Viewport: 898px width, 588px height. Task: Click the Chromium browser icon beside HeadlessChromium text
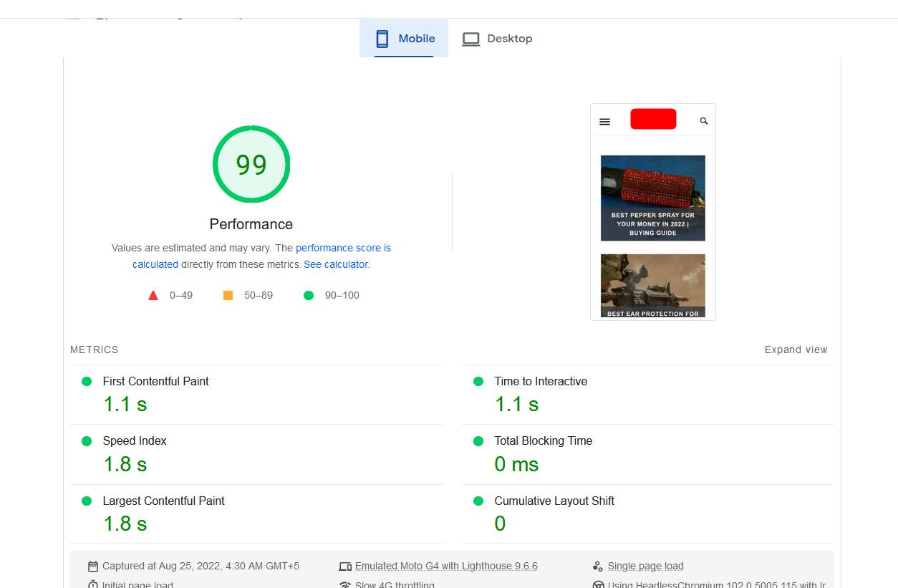pyautogui.click(x=599, y=584)
